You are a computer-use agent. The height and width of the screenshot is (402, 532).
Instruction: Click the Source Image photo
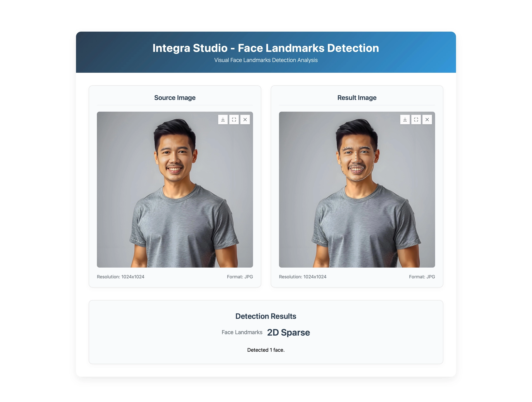pyautogui.click(x=175, y=190)
